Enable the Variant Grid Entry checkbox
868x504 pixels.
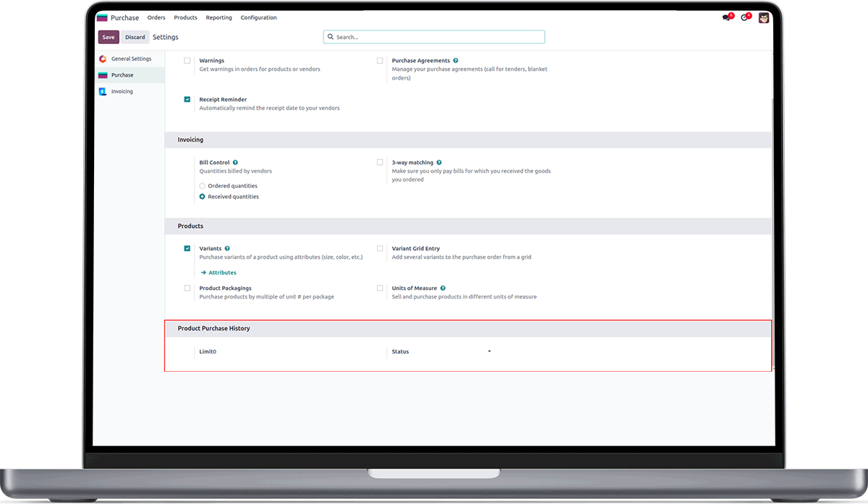[380, 248]
